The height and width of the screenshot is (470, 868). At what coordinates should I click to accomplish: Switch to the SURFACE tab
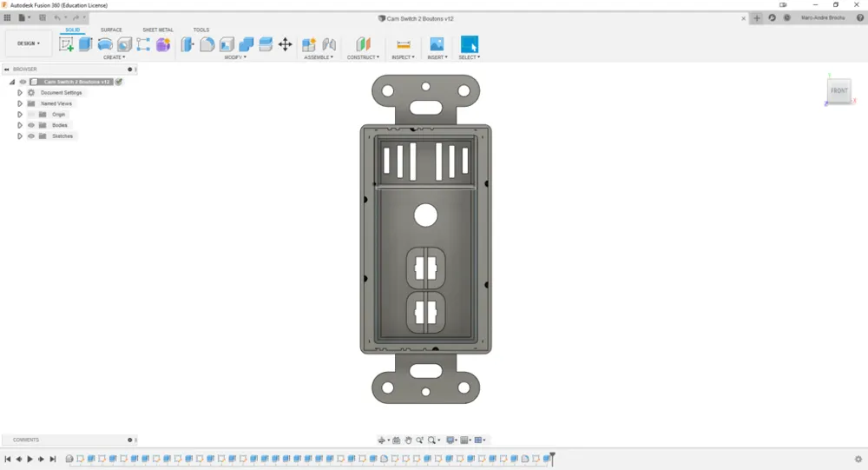(111, 30)
